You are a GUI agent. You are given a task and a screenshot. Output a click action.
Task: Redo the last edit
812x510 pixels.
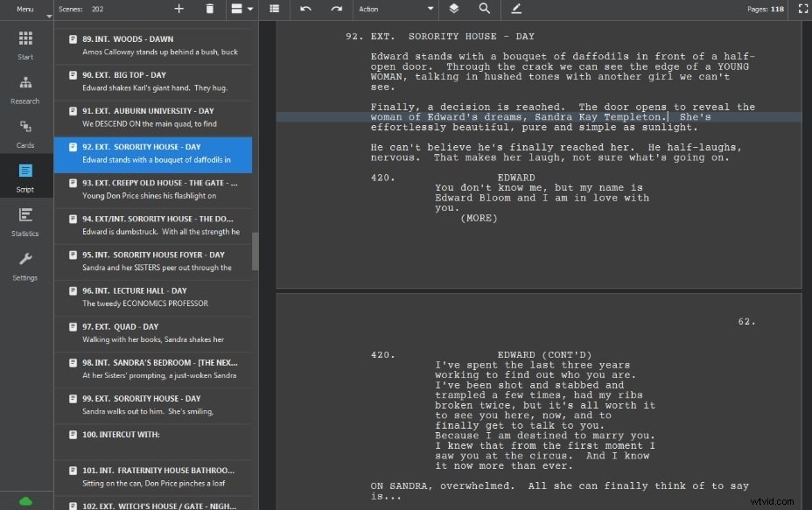tap(335, 10)
